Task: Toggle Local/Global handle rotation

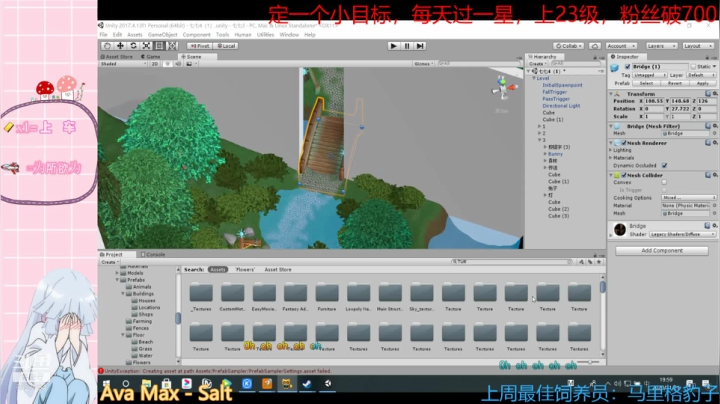Action: pos(226,46)
